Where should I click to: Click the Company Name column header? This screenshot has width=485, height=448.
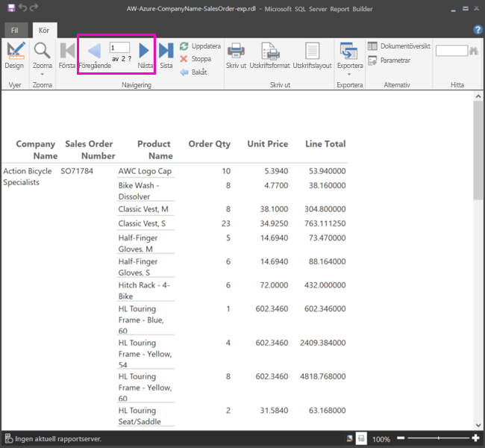coord(37,150)
